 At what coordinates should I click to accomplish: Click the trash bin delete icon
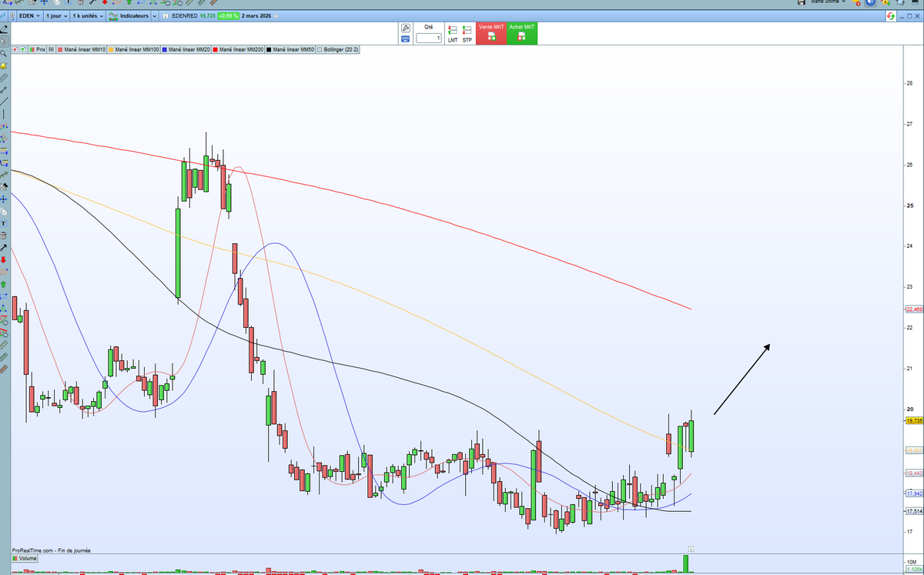point(5,236)
